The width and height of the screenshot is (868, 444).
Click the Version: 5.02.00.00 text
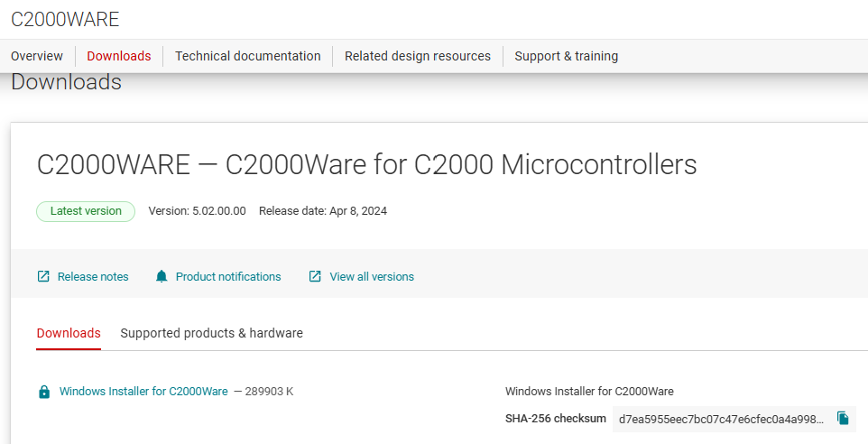click(197, 211)
